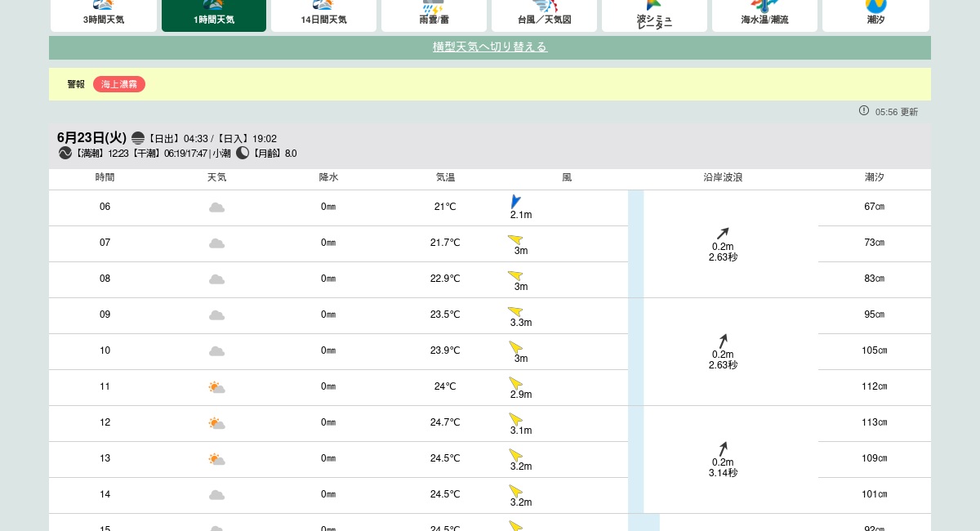Click the wave direction arrow for 09–11
The width and height of the screenshot is (980, 531).
point(723,341)
